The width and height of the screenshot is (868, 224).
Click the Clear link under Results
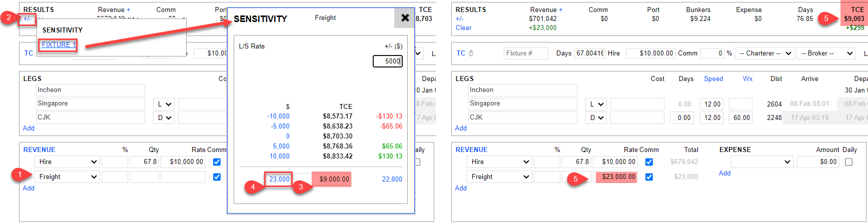pos(463,27)
